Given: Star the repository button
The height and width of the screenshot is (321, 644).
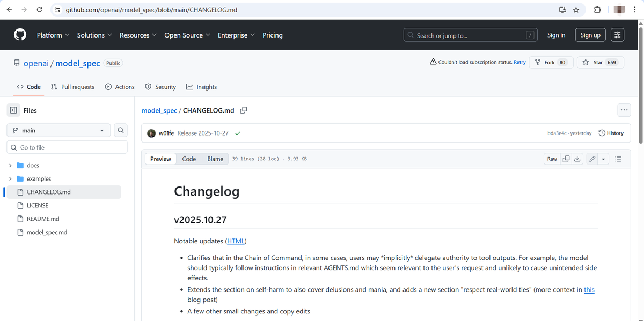Looking at the screenshot, I should point(601,62).
